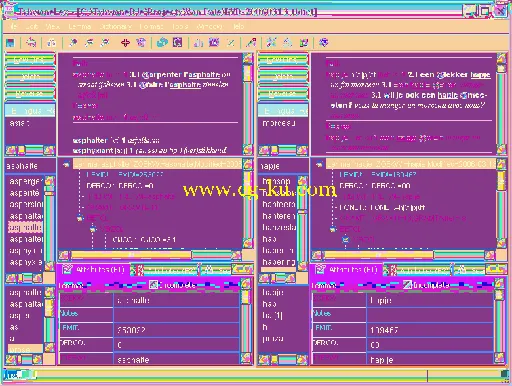
Task: Open the Dictionary menu
Action: 116,26
